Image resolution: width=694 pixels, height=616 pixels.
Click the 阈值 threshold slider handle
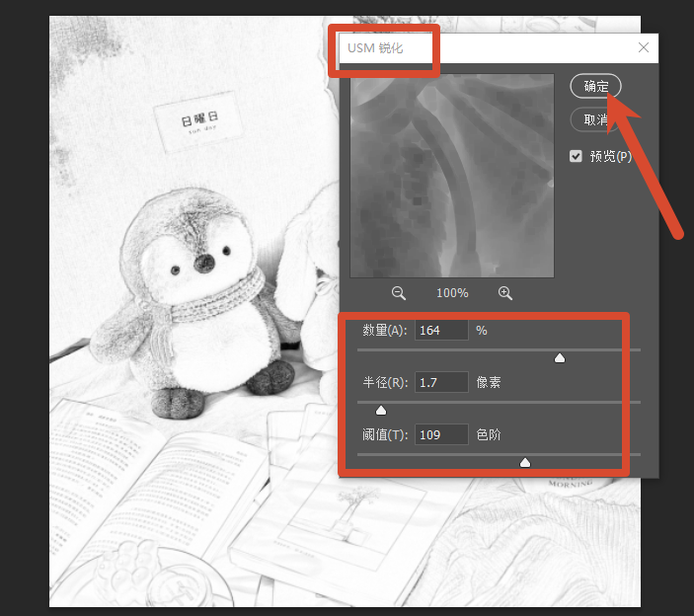[x=525, y=462]
